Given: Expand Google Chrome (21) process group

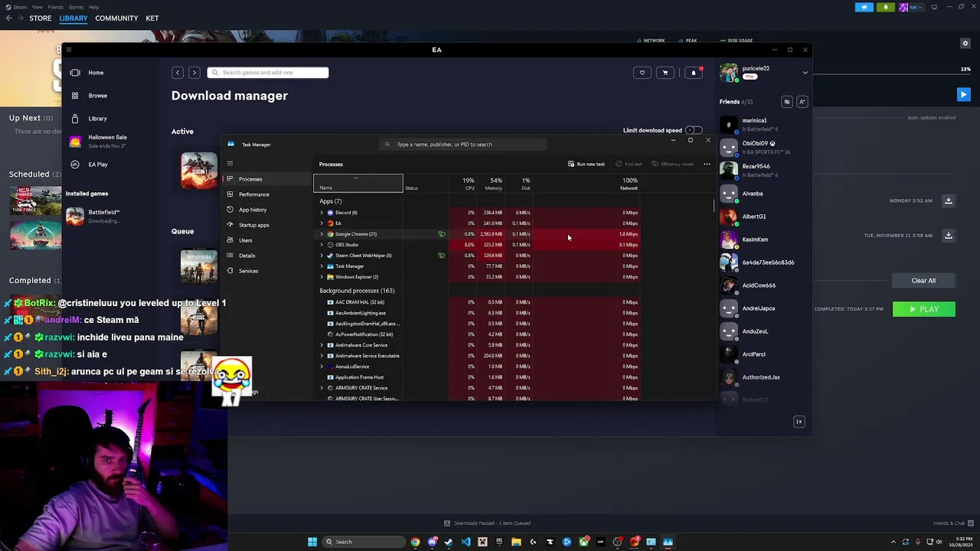Looking at the screenshot, I should coord(322,234).
